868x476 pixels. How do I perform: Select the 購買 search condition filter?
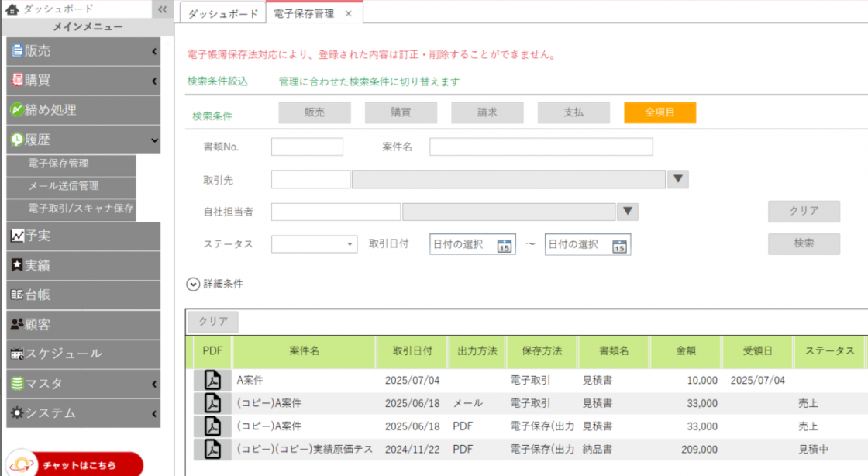(x=401, y=112)
